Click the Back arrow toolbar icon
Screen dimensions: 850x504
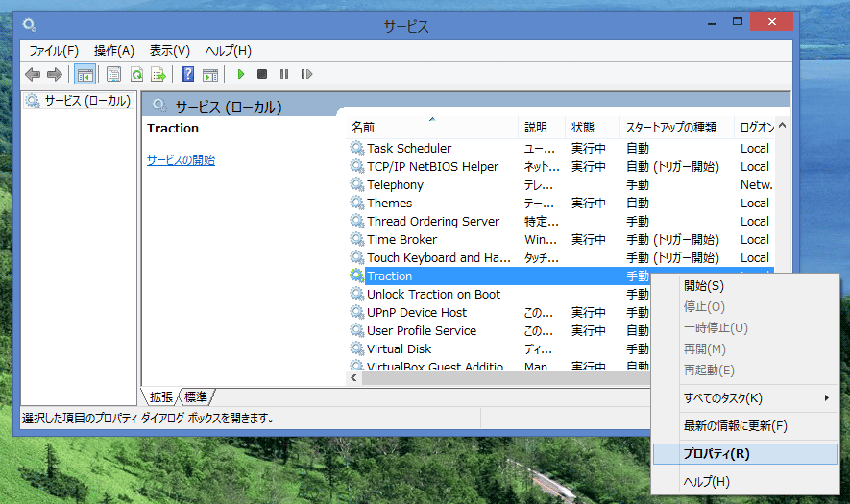[x=33, y=74]
